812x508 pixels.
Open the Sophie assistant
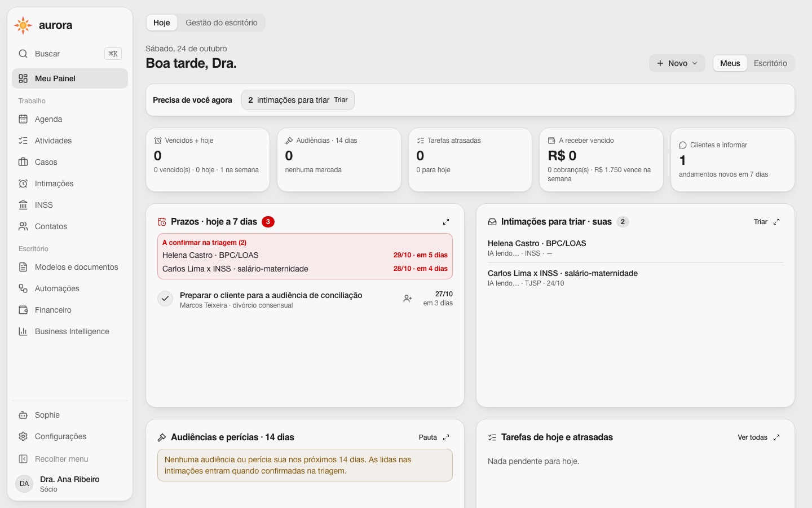70,415
